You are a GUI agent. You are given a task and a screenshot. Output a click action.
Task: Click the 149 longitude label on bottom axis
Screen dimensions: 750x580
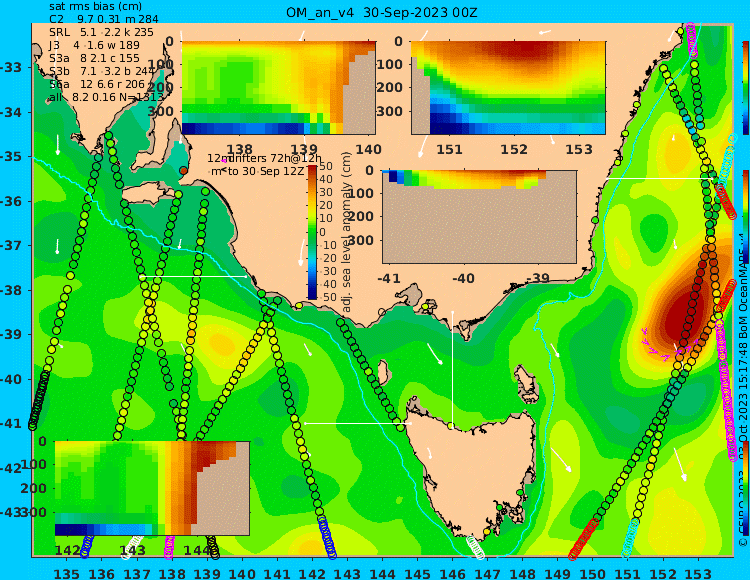click(x=558, y=573)
